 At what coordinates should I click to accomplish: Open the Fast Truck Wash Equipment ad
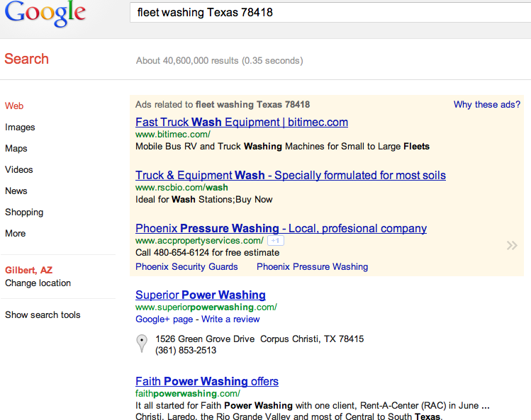(241, 122)
